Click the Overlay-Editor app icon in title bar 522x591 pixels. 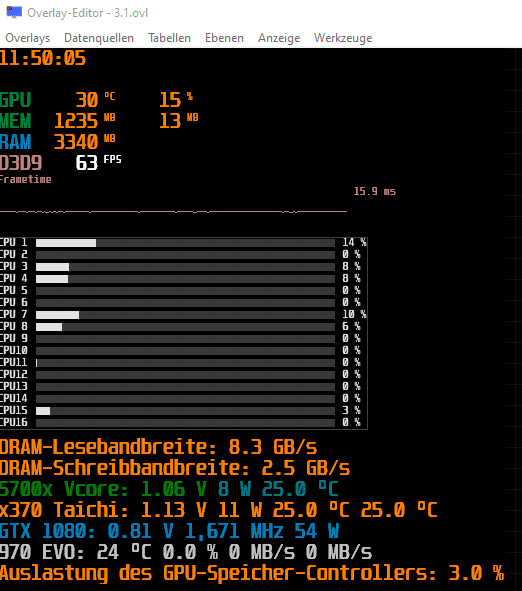[x=14, y=12]
